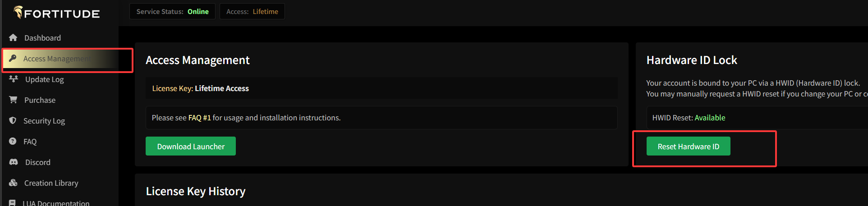Screen dimensions: 868x206
Task: Open the Purchase page
Action: click(40, 100)
